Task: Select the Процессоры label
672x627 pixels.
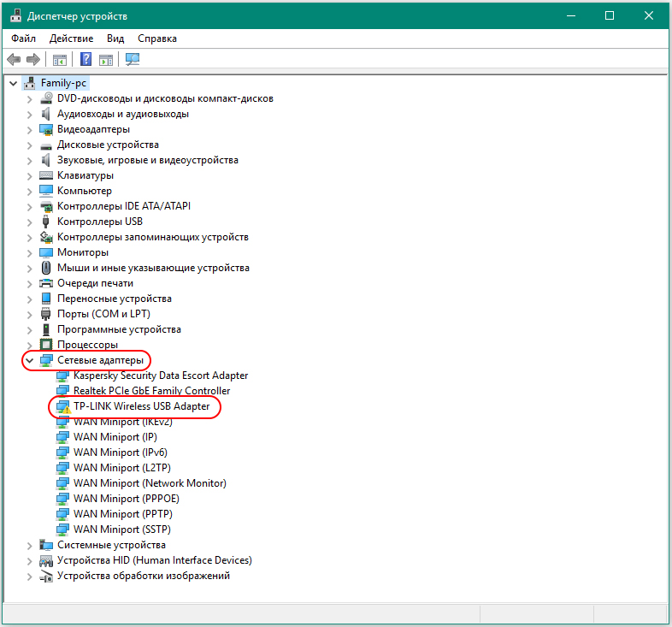Action: 87,345
